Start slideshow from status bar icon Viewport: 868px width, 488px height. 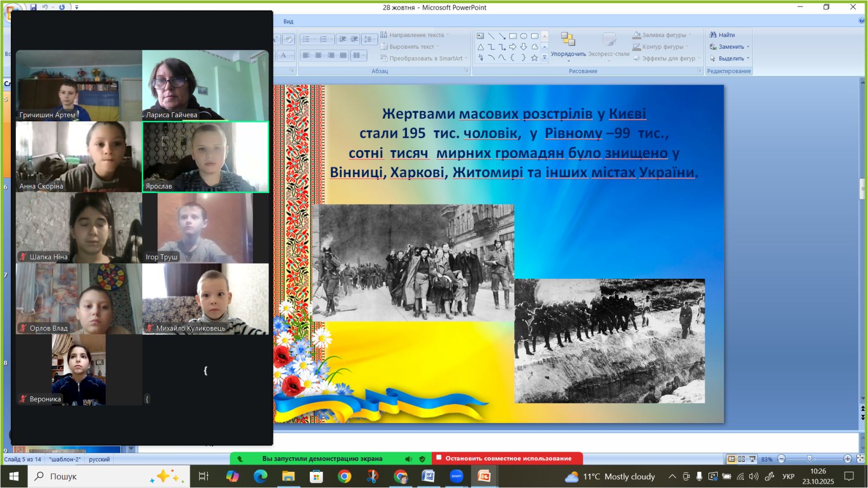point(752,459)
